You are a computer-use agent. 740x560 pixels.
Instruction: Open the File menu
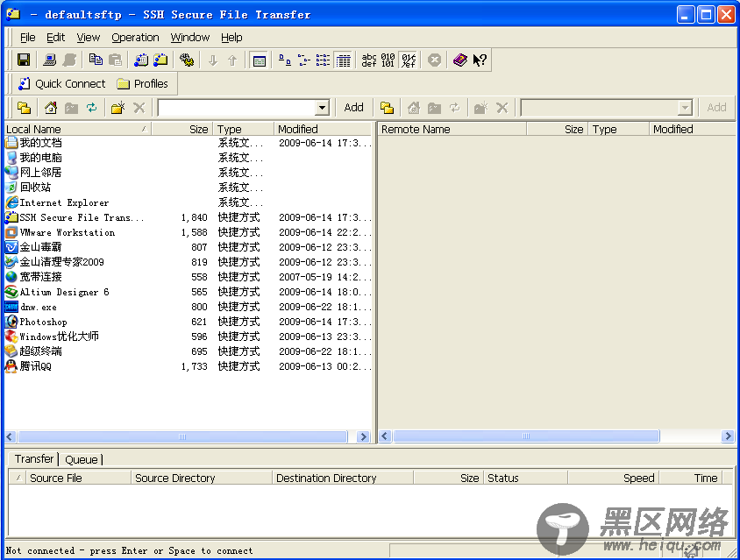click(27, 38)
